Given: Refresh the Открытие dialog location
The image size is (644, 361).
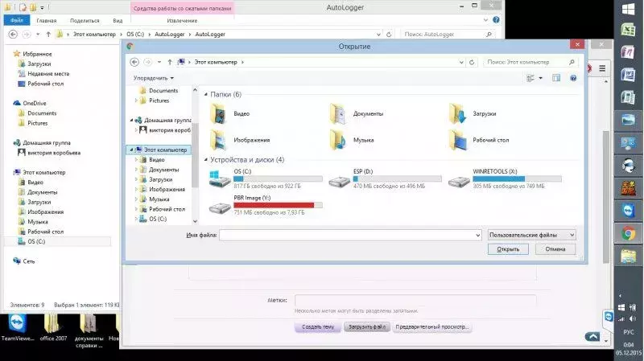Looking at the screenshot, I should (472, 62).
